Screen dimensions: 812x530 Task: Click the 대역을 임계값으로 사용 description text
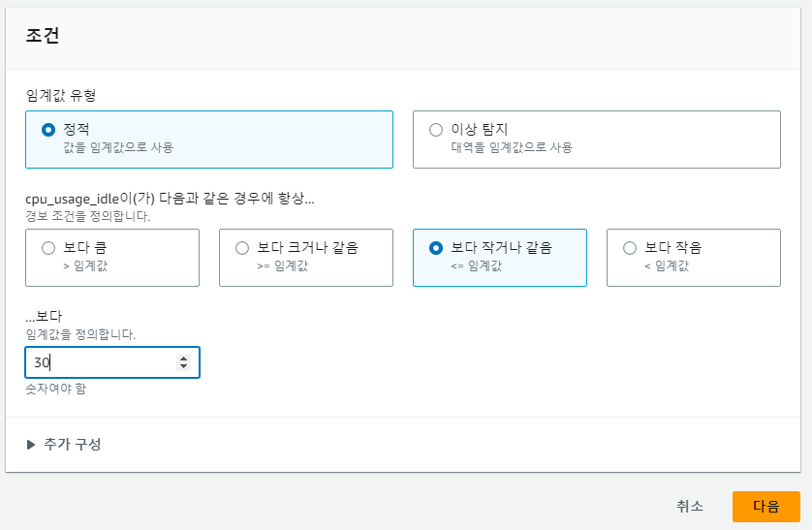[x=512, y=147]
